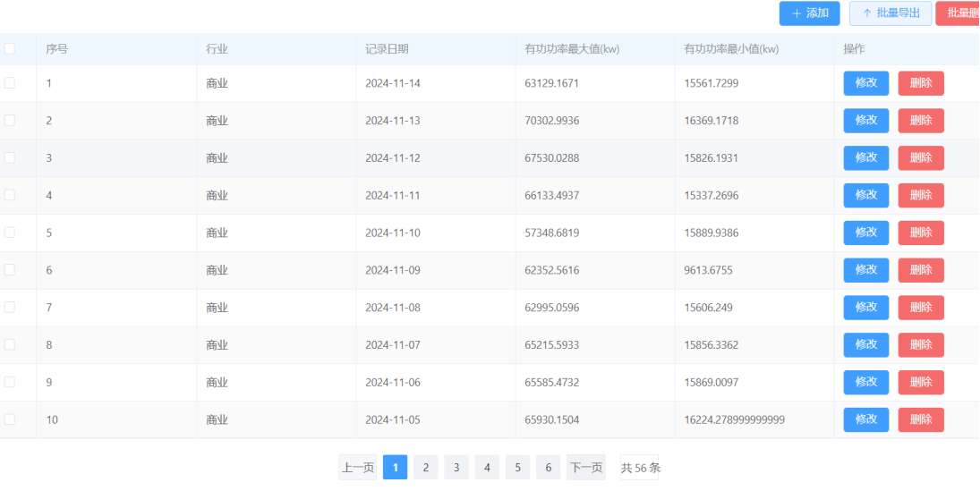The image size is (980, 491).
Task: Click 修改 for the 2024-11-09 record
Action: (866, 270)
